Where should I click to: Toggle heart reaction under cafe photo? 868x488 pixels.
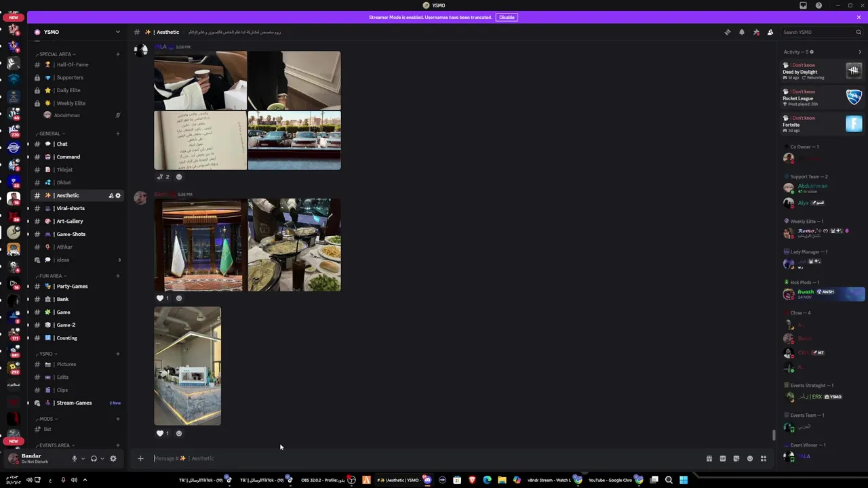[163, 433]
